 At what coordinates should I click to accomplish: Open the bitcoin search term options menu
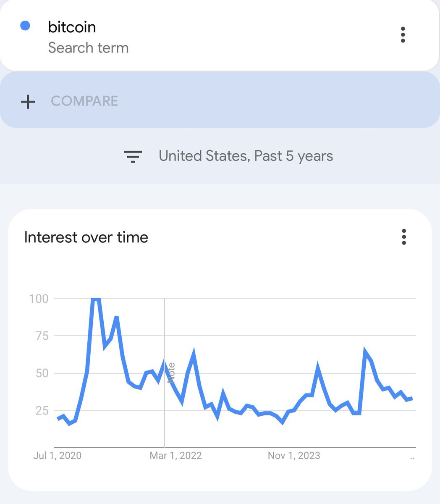coord(403,35)
